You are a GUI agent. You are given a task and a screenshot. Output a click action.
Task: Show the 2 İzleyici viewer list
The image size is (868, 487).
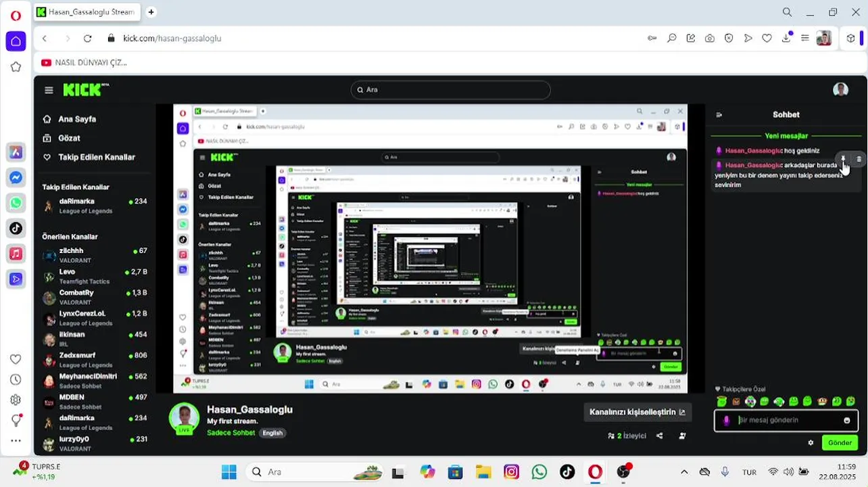coord(627,436)
